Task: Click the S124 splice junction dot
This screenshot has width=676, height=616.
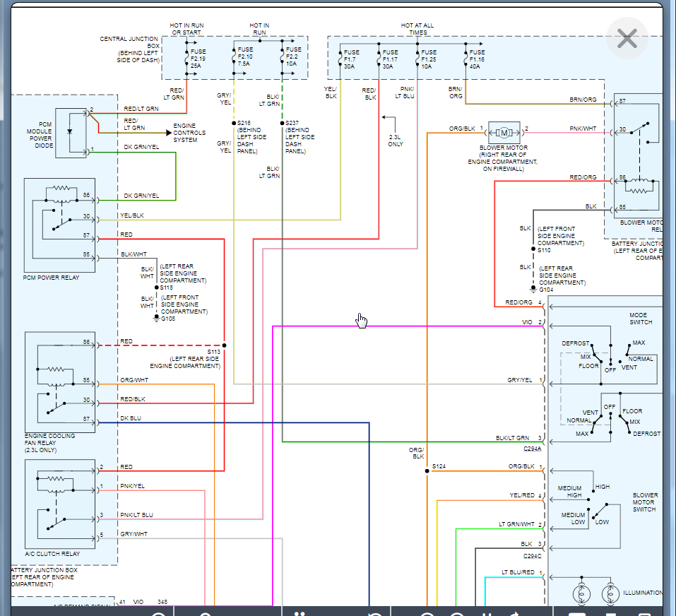Action: click(427, 470)
